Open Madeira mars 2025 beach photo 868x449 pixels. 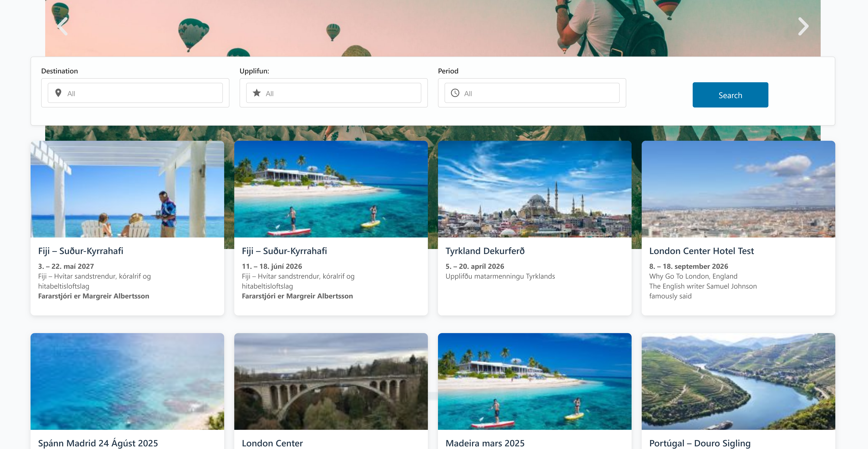click(x=535, y=381)
